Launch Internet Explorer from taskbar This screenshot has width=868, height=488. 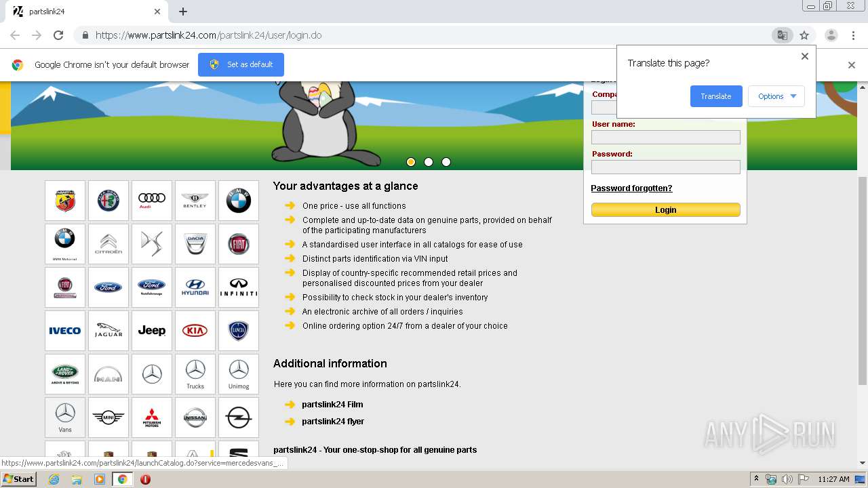point(54,479)
